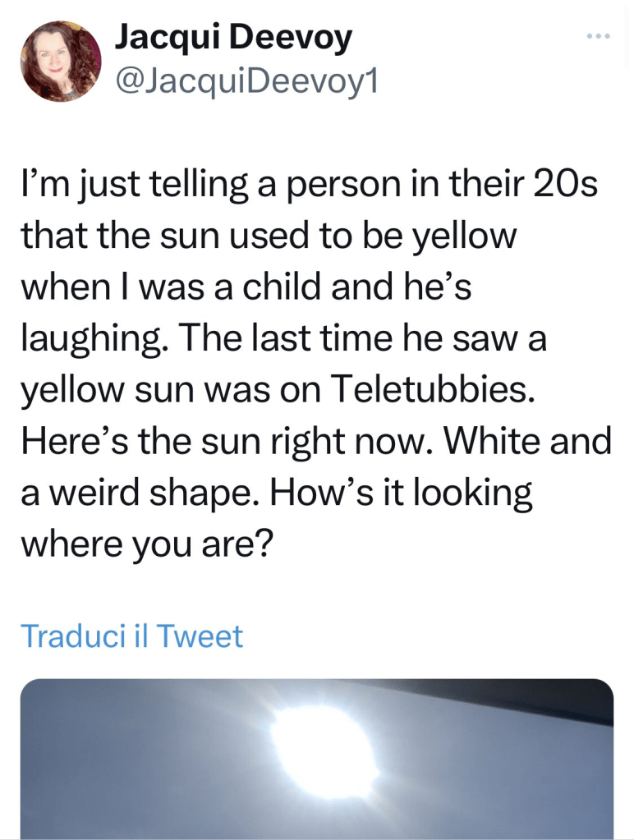Viewport: 634px width, 840px height.
Task: Open the three-dot more options menu
Action: coord(600,36)
